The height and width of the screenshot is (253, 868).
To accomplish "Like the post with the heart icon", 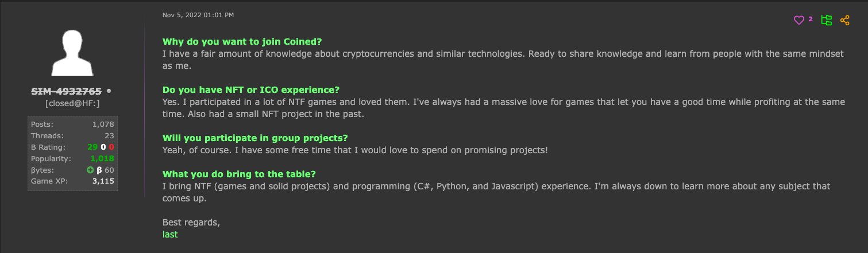I will [798, 20].
